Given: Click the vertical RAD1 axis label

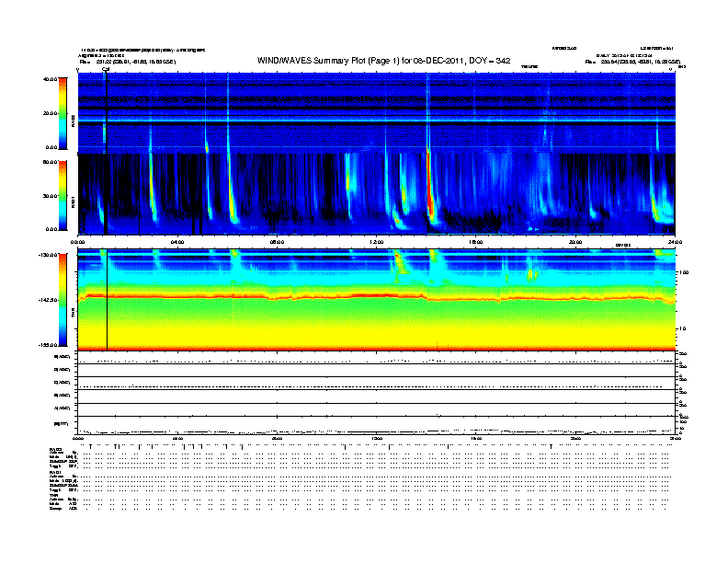Looking at the screenshot, I should (x=73, y=202).
